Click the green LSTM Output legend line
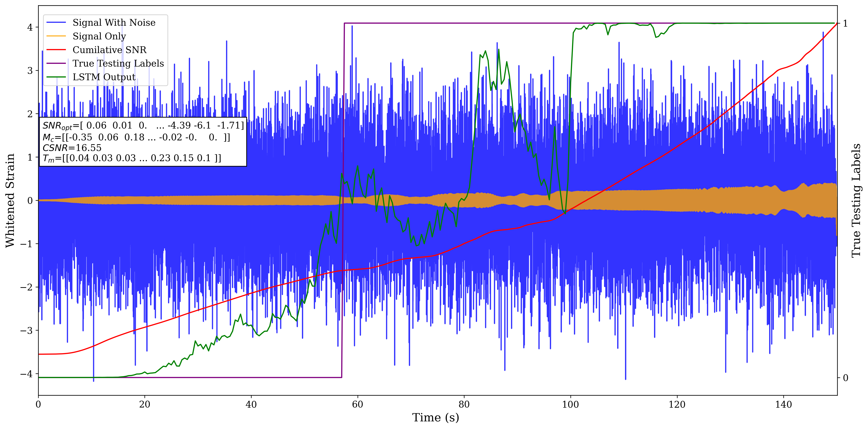The width and height of the screenshot is (868, 429). [56, 77]
